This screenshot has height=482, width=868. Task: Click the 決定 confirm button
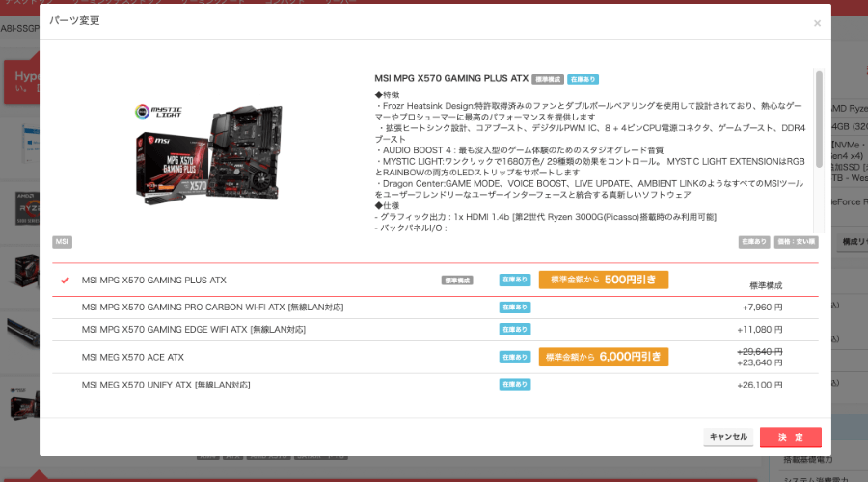pyautogui.click(x=791, y=438)
